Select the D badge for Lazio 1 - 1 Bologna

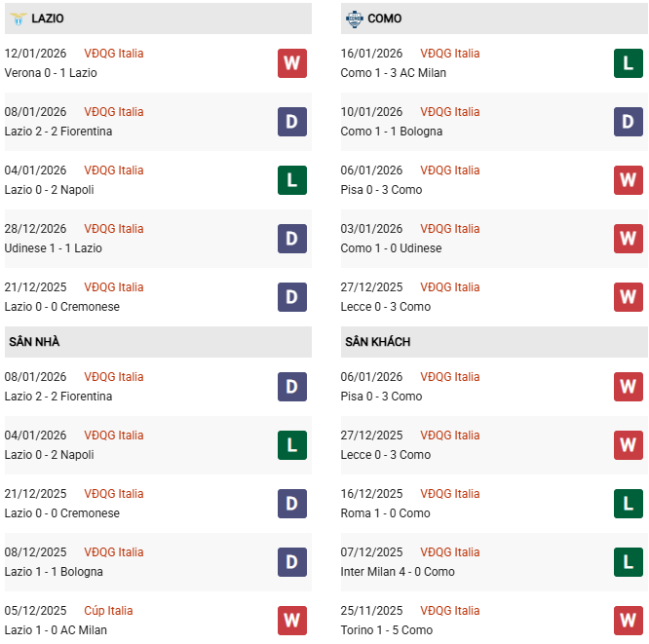pos(292,562)
